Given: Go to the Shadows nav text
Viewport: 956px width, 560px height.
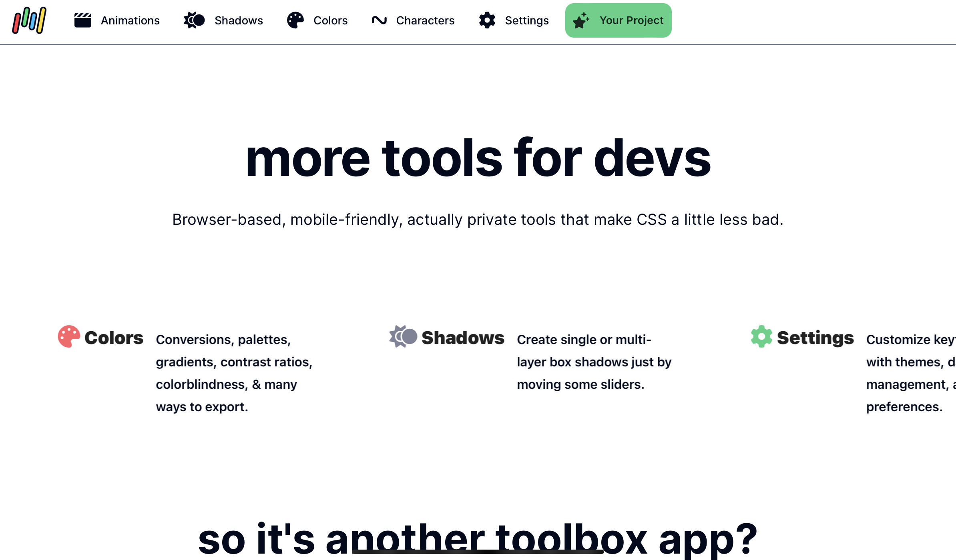Looking at the screenshot, I should (239, 20).
